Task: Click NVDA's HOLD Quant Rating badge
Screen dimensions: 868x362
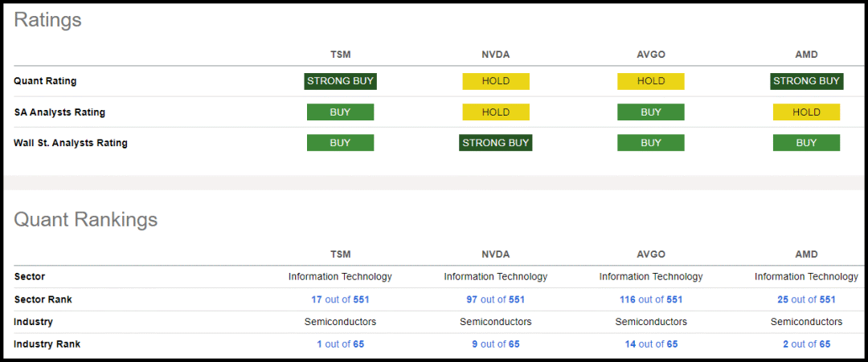Action: [x=496, y=81]
